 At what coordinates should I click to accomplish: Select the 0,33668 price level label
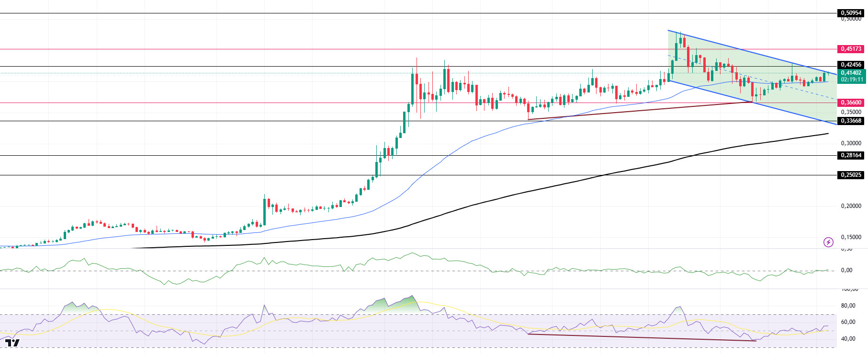pyautogui.click(x=851, y=121)
